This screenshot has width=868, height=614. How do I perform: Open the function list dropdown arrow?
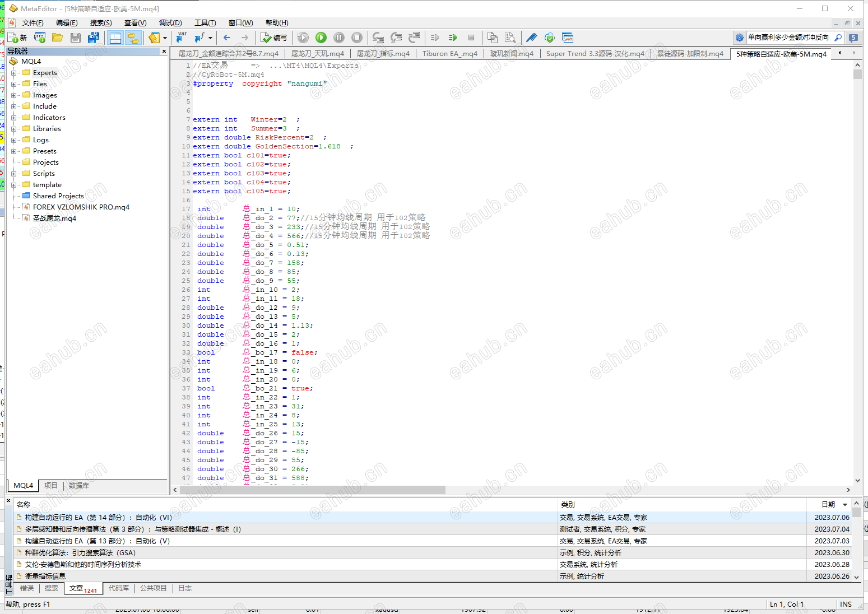210,38
